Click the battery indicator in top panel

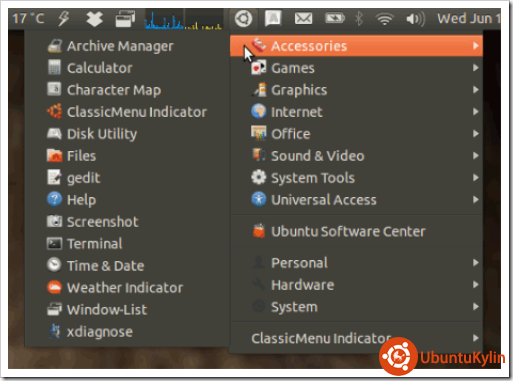pos(335,18)
